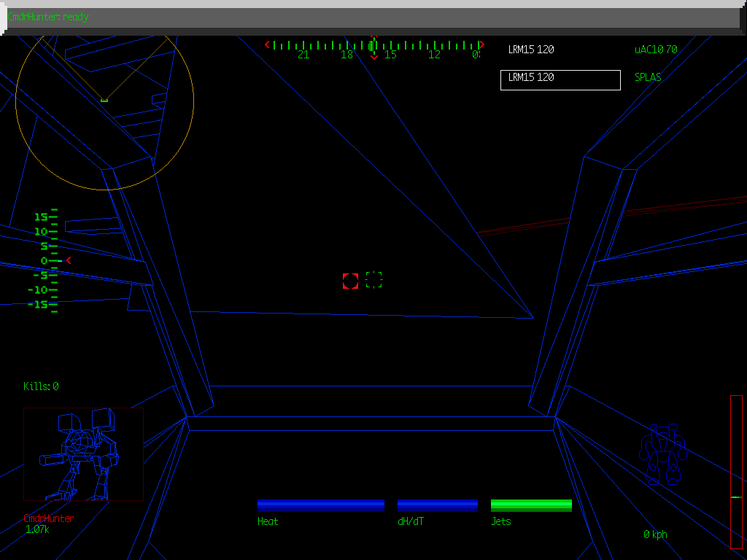Click the SPLAS weapon indicator
747x560 pixels.
[648, 77]
